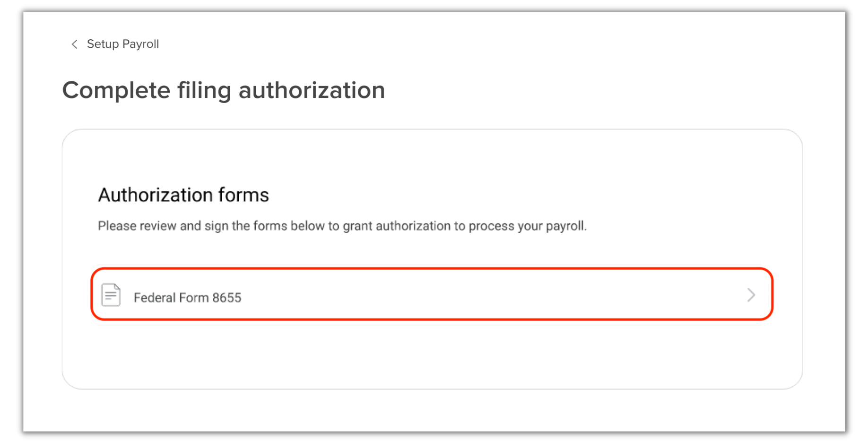Click the word authorization in page title

(312, 90)
